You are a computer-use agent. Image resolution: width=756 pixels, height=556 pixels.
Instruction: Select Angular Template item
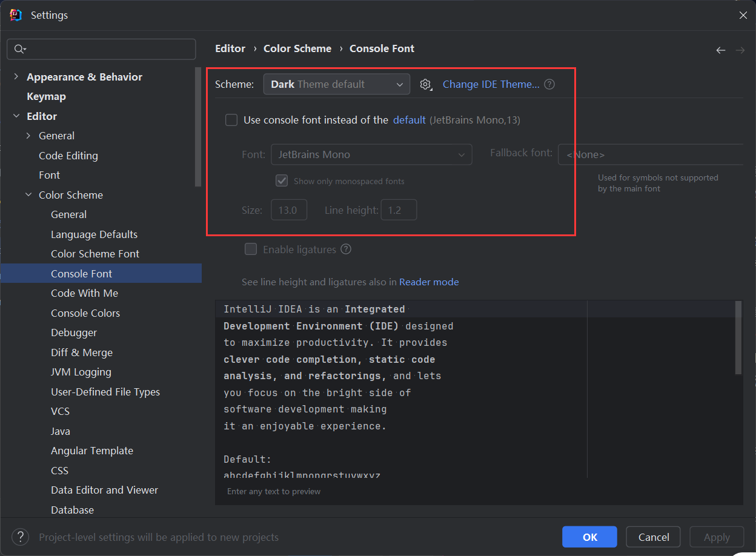click(92, 451)
